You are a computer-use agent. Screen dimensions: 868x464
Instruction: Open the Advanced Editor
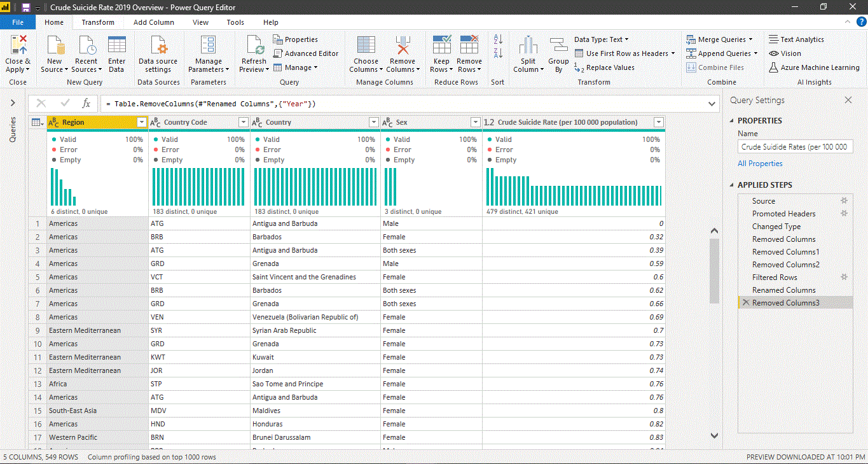pos(306,53)
